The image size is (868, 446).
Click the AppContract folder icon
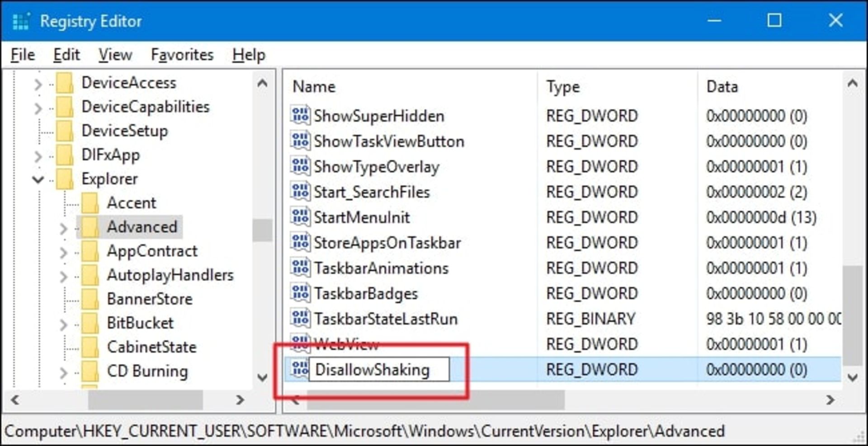click(90, 251)
